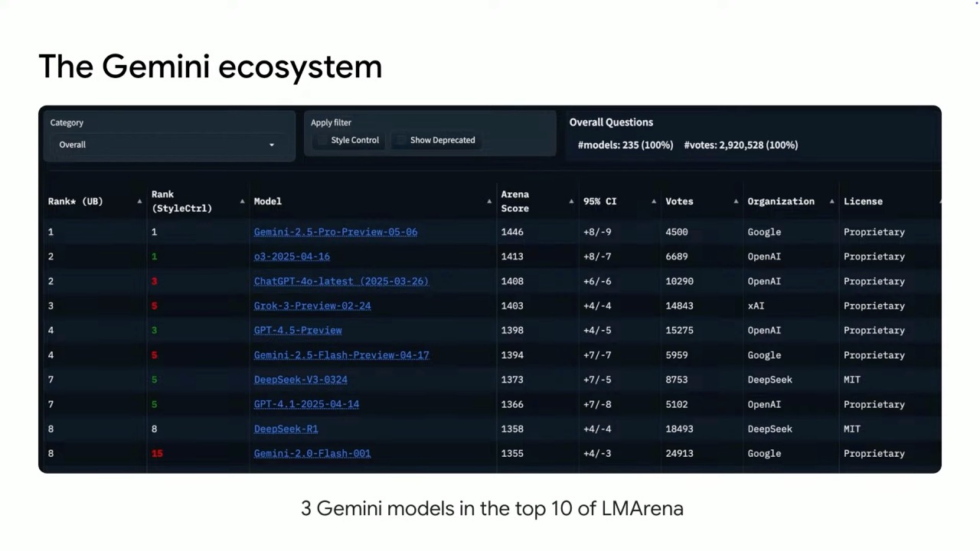This screenshot has width=980, height=551.
Task: Select the votes count 14843
Action: 679,305
